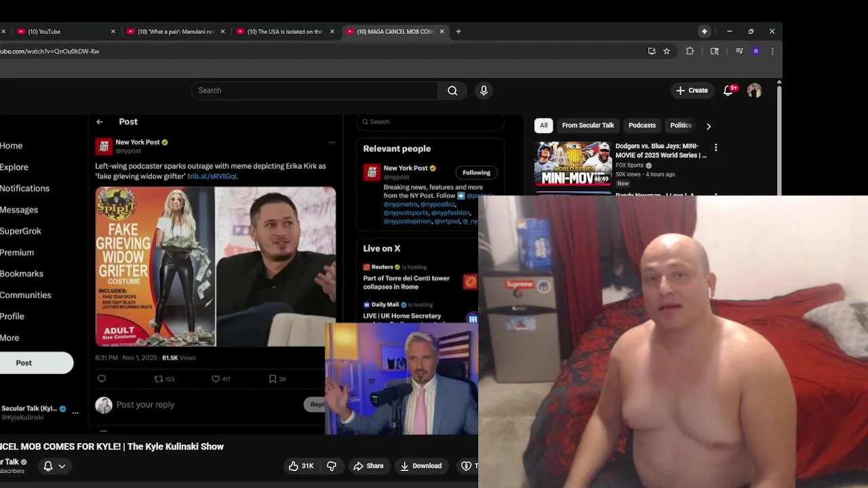The width and height of the screenshot is (868, 488).
Task: Open the New York Post post options menu
Action: pyautogui.click(x=332, y=142)
